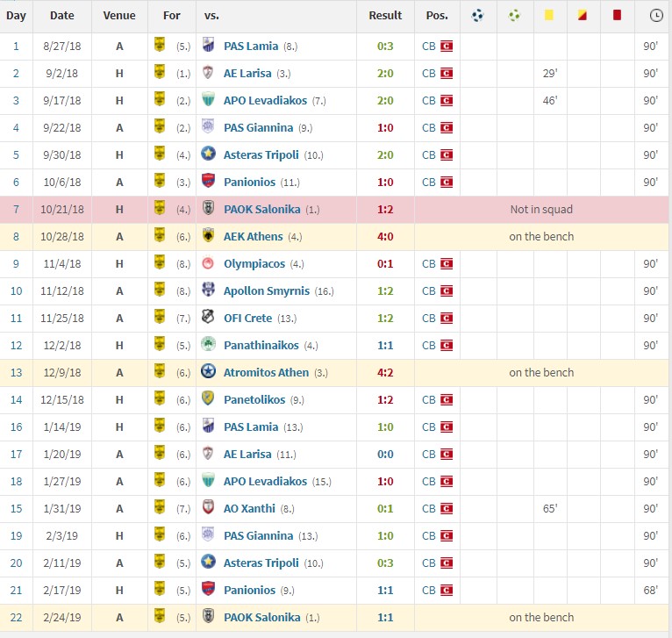This screenshot has width=672, height=638.
Task: Click Panetolikos club crest
Action: 208,398
